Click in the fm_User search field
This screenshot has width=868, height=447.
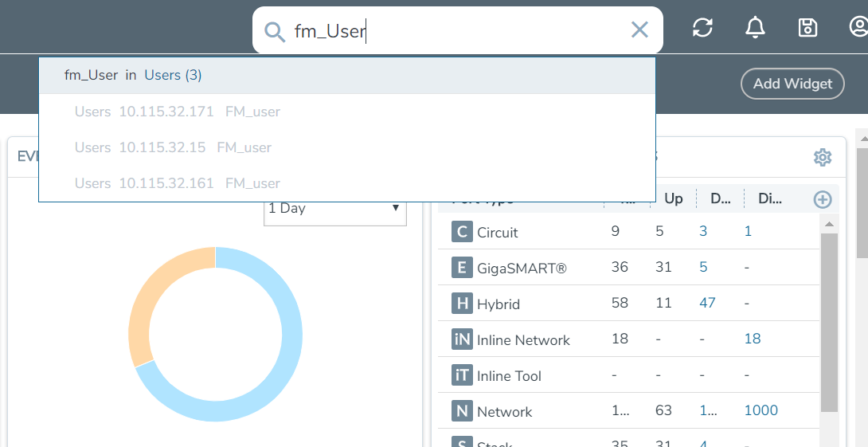pyautogui.click(x=458, y=30)
